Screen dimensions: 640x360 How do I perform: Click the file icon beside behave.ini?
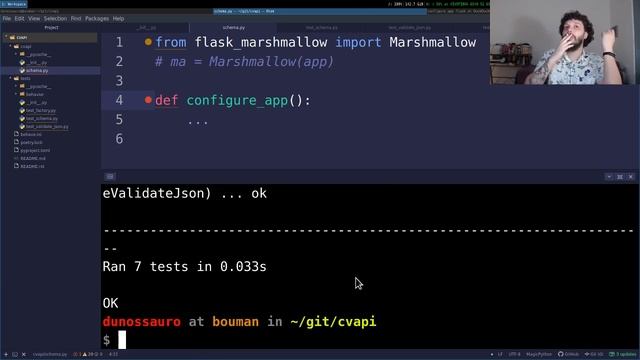tap(16, 134)
